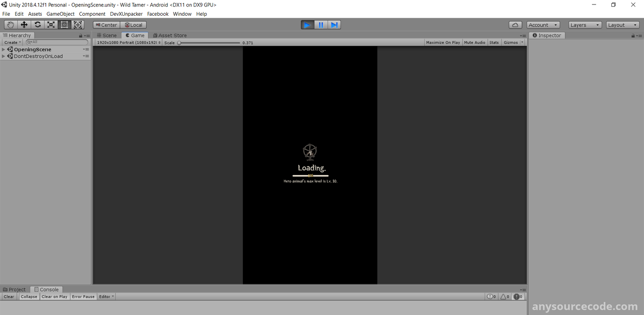Toggle Maximize On Play

click(x=443, y=43)
